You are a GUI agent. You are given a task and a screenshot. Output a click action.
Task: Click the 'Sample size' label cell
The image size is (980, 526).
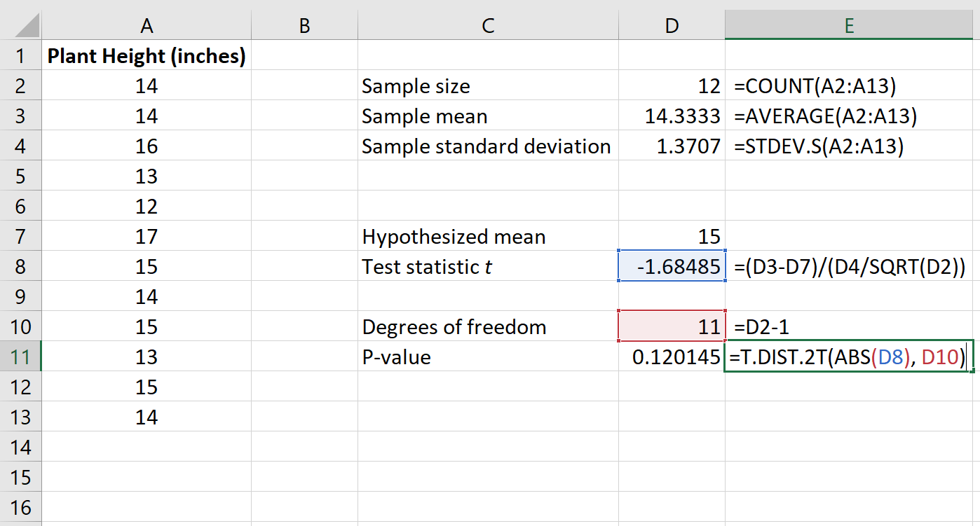(488, 85)
